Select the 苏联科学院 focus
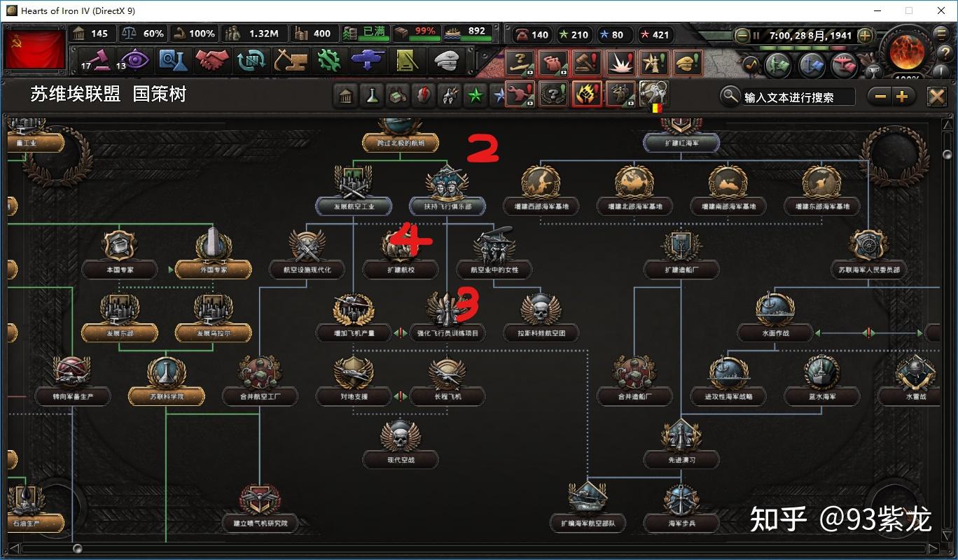This screenshot has width=958, height=560. [166, 381]
